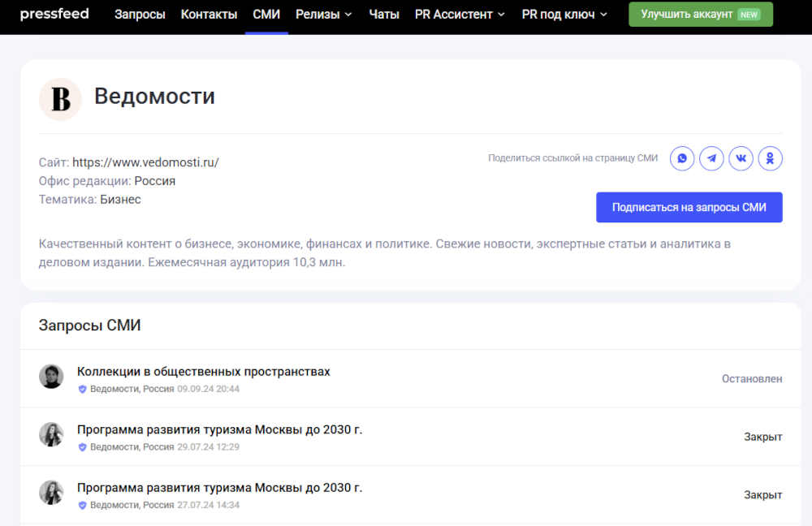Click the verified shield icon next to 09.09.24

[x=82, y=389]
